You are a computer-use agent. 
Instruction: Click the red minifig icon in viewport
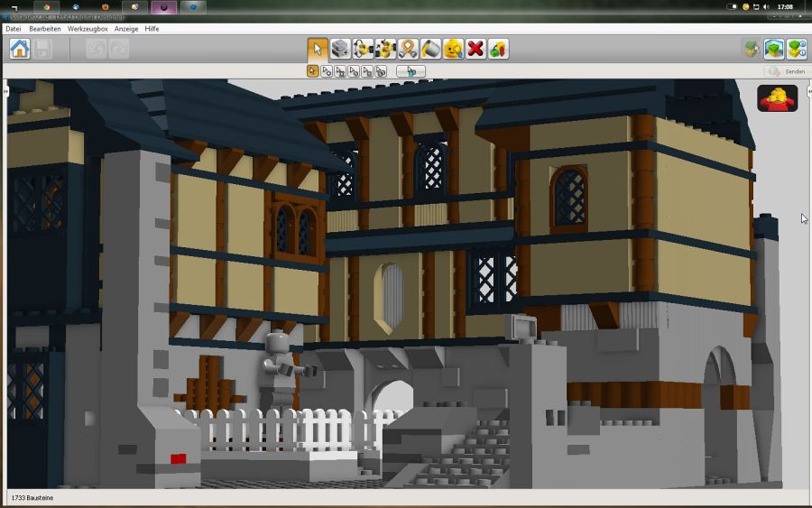[777, 98]
